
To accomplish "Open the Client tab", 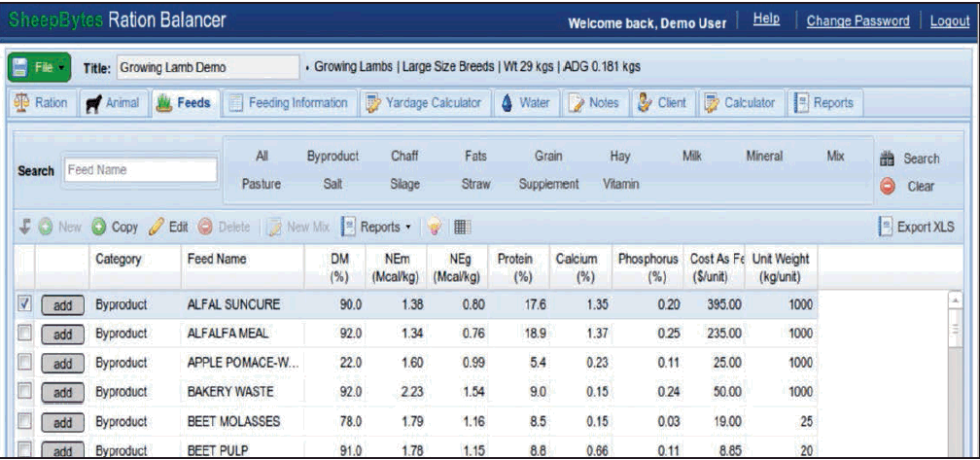I will 662,103.
